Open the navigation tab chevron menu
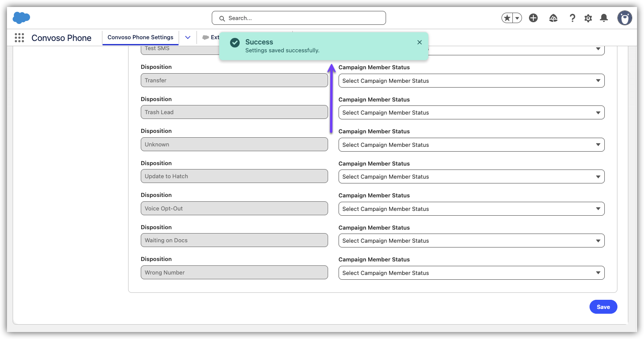This screenshot has height=339, width=644. point(188,37)
